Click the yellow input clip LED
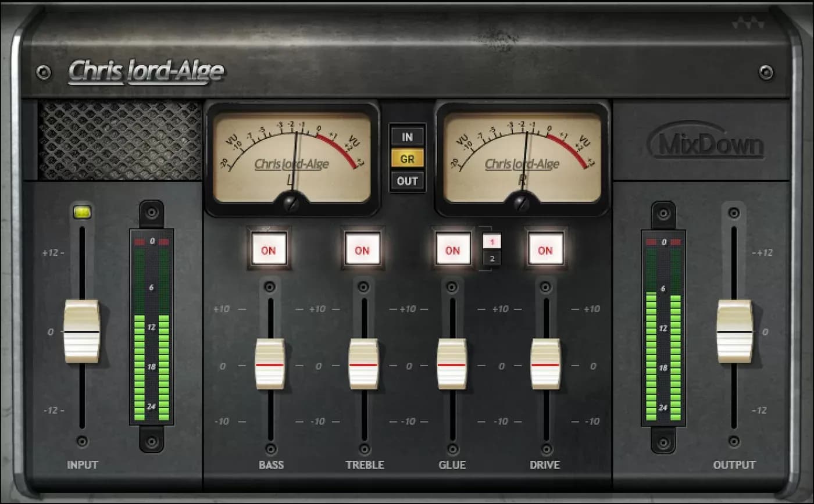The height and width of the screenshot is (504, 814). pyautogui.click(x=82, y=213)
